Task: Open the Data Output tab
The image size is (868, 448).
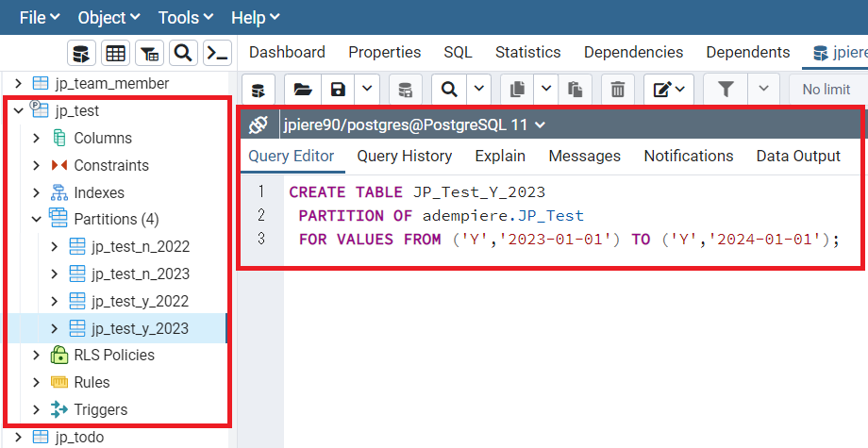Action: tap(797, 157)
